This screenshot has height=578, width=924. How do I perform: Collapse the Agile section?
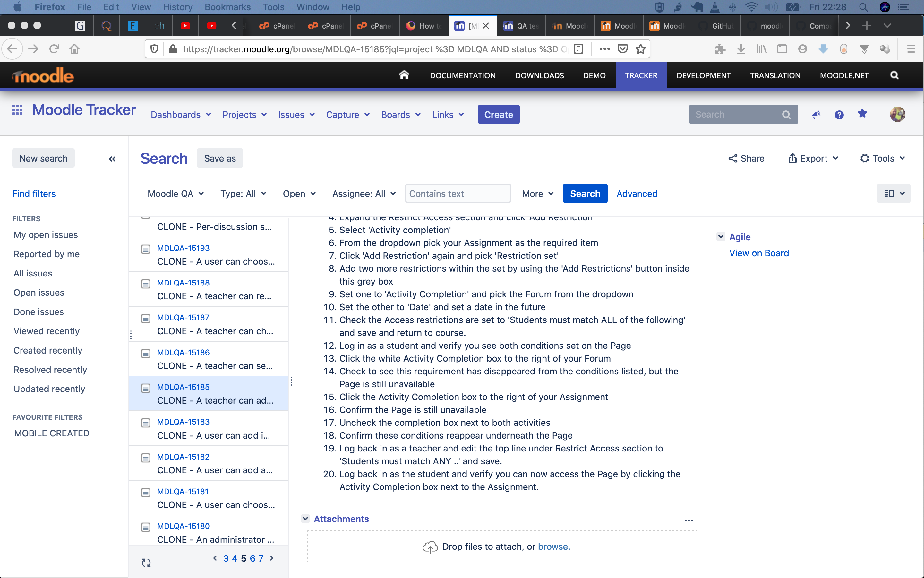[x=721, y=237]
